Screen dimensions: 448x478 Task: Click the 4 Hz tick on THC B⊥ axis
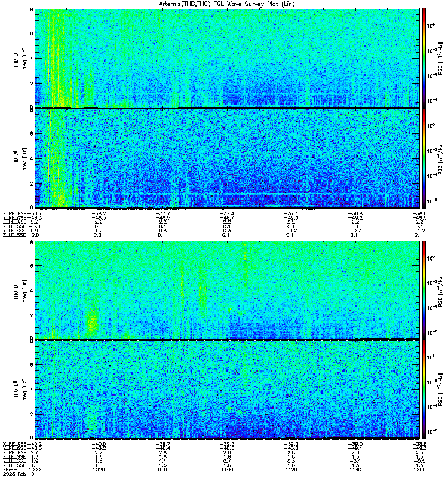[x=32, y=290]
